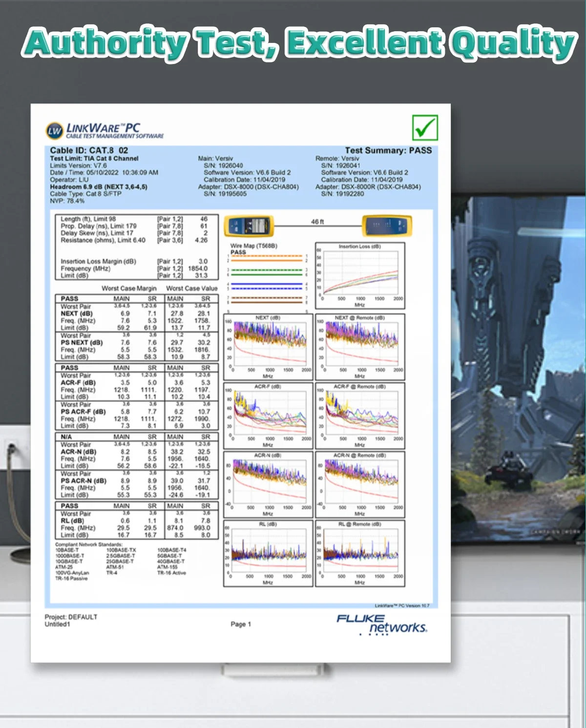Screen dimensions: 586x728
Task: Click the Limits Version: V7.6 line
Action: 78,166
